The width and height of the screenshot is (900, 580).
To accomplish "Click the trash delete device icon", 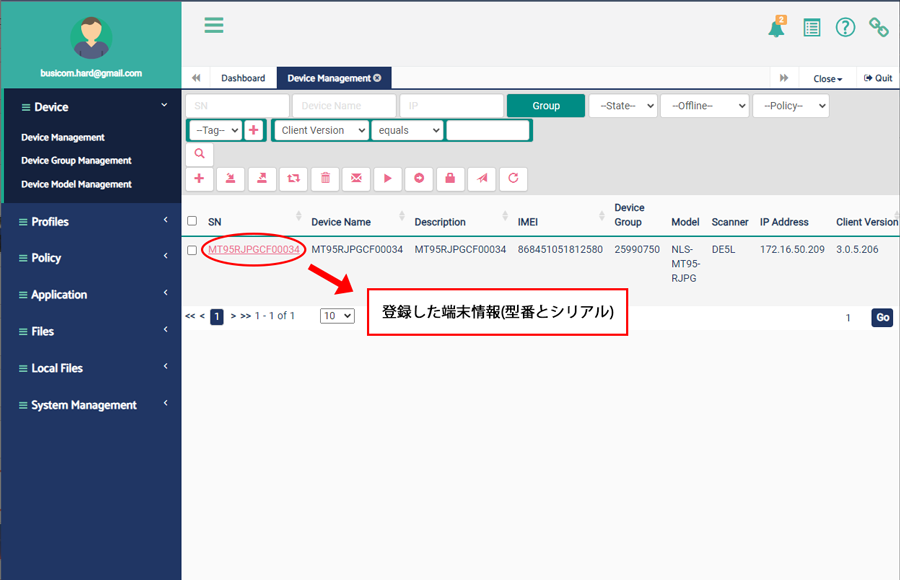I will (325, 178).
